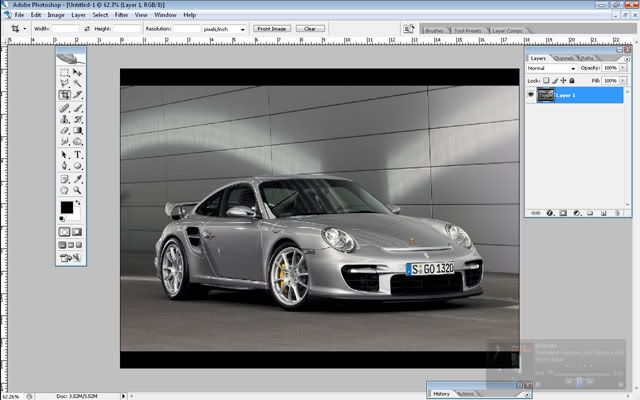
Task: Select the Magic Wand tool
Action: [x=77, y=84]
